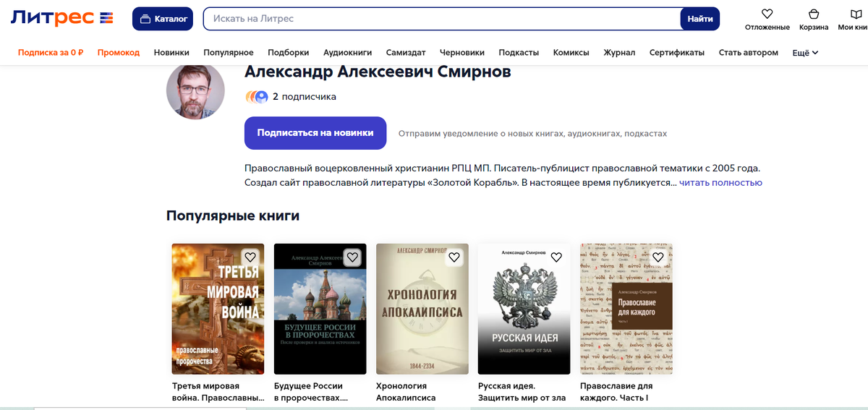This screenshot has width=868, height=410.
Task: Click the Найти search button
Action: coord(700,19)
